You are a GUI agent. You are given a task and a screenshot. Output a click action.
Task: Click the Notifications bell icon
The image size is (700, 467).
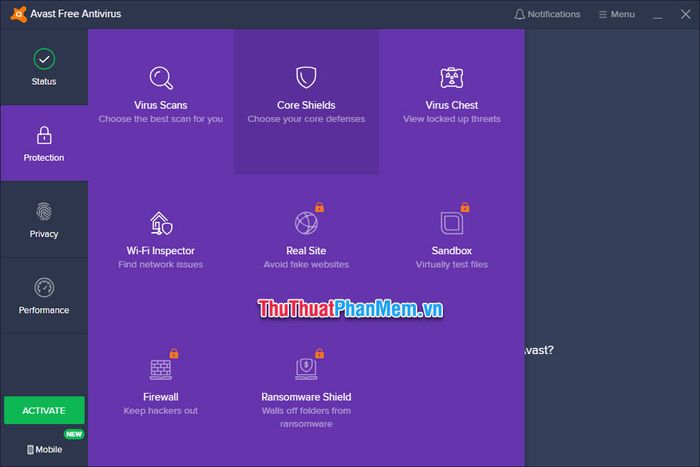point(519,14)
